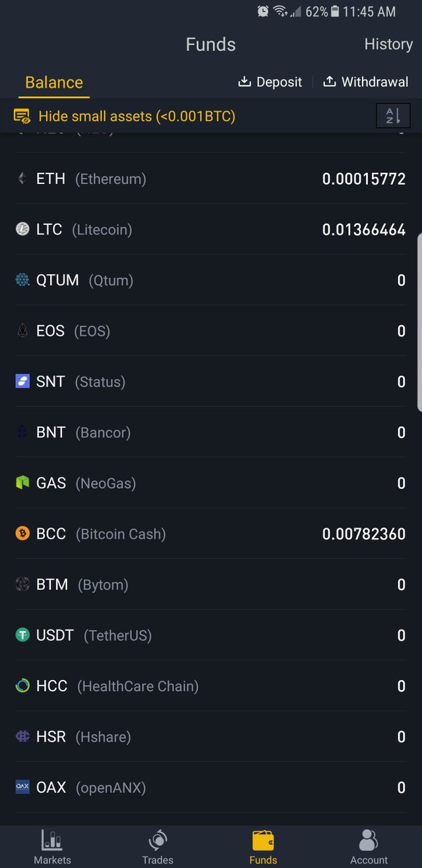Tap the LTC Litecoin coin icon
The width and height of the screenshot is (422, 868).
21,229
